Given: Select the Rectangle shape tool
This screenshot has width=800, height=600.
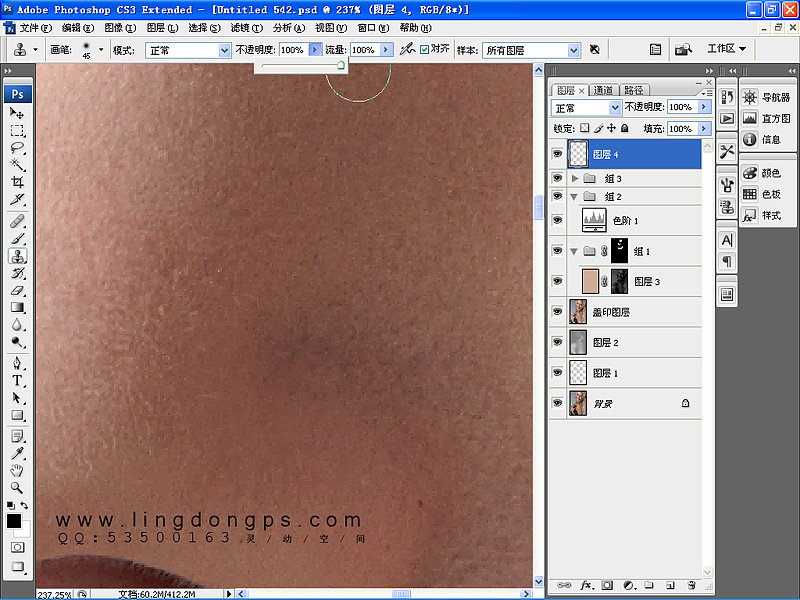Looking at the screenshot, I should coord(17,415).
